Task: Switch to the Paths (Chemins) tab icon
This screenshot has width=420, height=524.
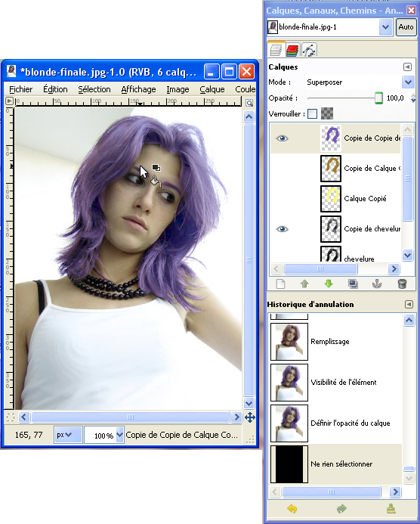Action: pyautogui.click(x=309, y=51)
